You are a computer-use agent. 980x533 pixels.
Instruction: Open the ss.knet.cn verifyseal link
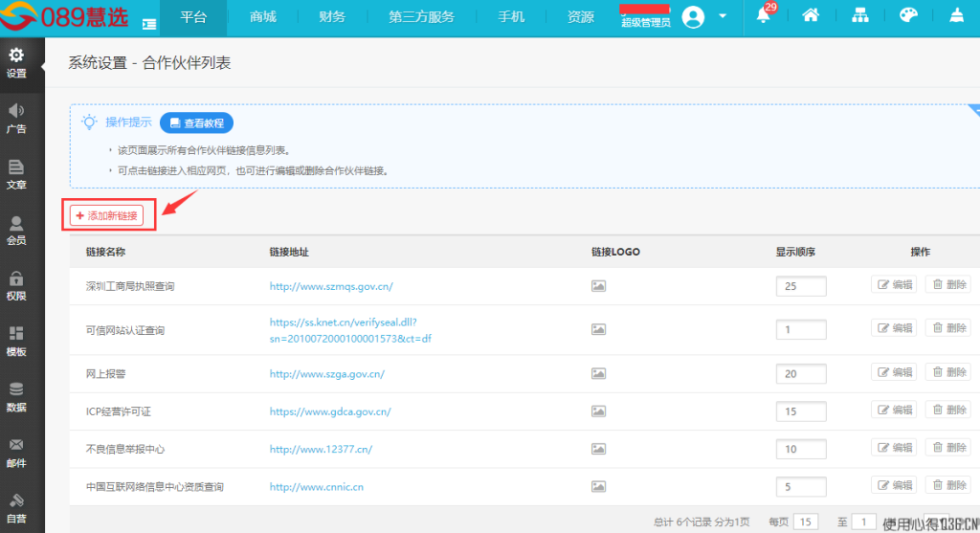click(x=350, y=330)
